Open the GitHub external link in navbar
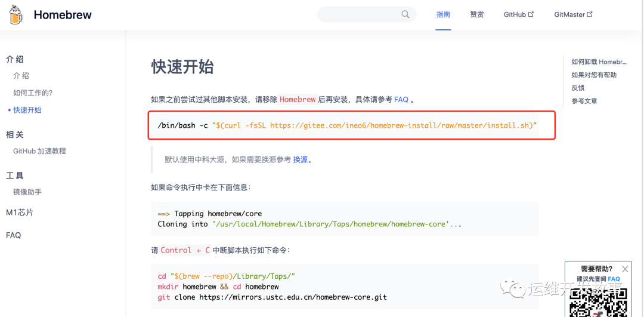 (519, 14)
